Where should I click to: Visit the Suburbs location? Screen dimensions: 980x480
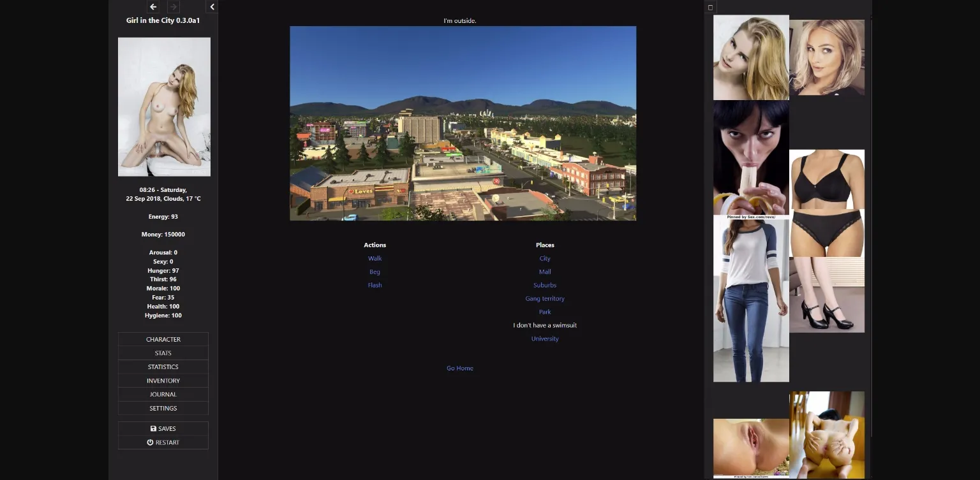[x=545, y=285]
